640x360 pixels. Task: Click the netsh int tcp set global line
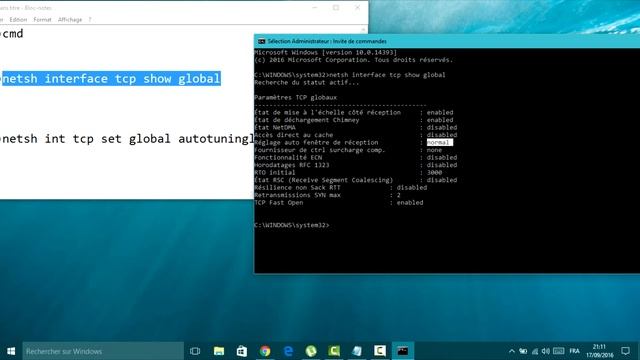127,139
